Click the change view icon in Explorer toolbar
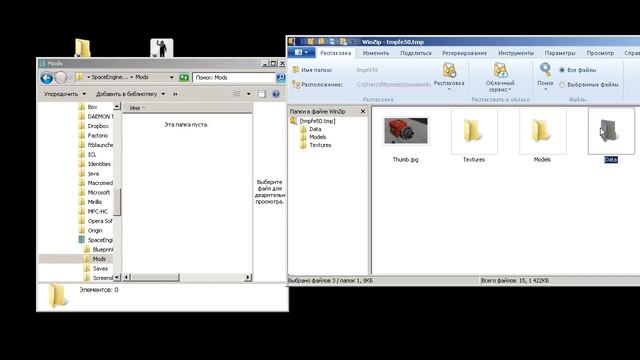640x360 pixels. pos(236,94)
